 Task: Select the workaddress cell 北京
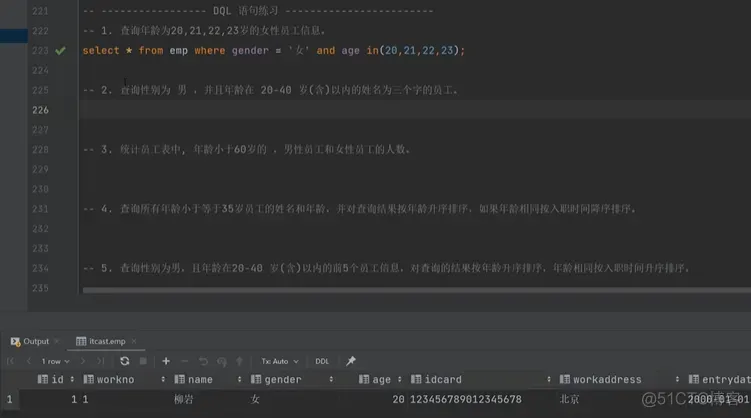click(569, 399)
